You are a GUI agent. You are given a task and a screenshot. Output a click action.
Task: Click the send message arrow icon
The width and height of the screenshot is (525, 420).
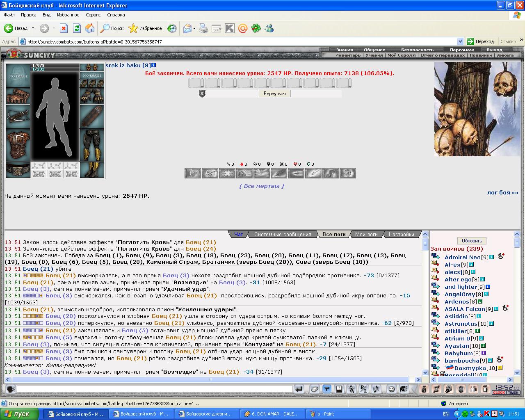pyautogui.click(x=299, y=389)
